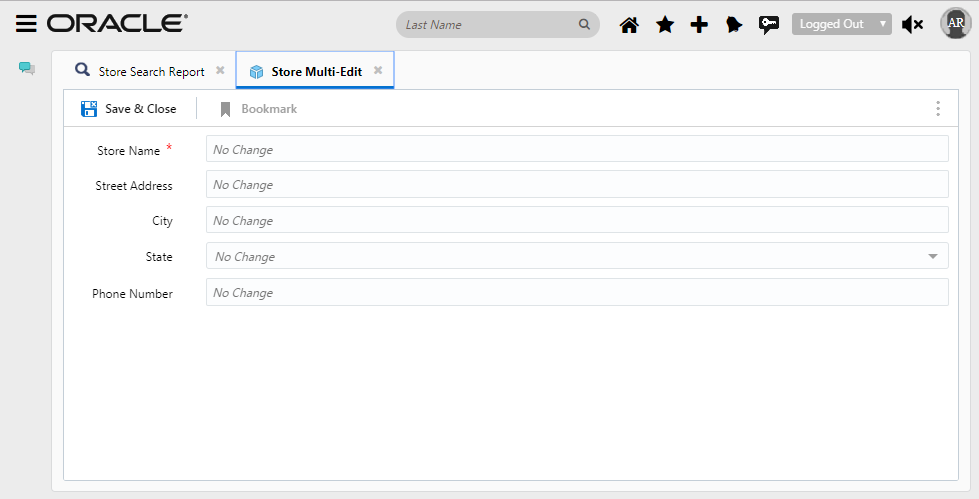Open notifications bell icon
Viewport: 979px width, 499px height.
pyautogui.click(x=734, y=25)
